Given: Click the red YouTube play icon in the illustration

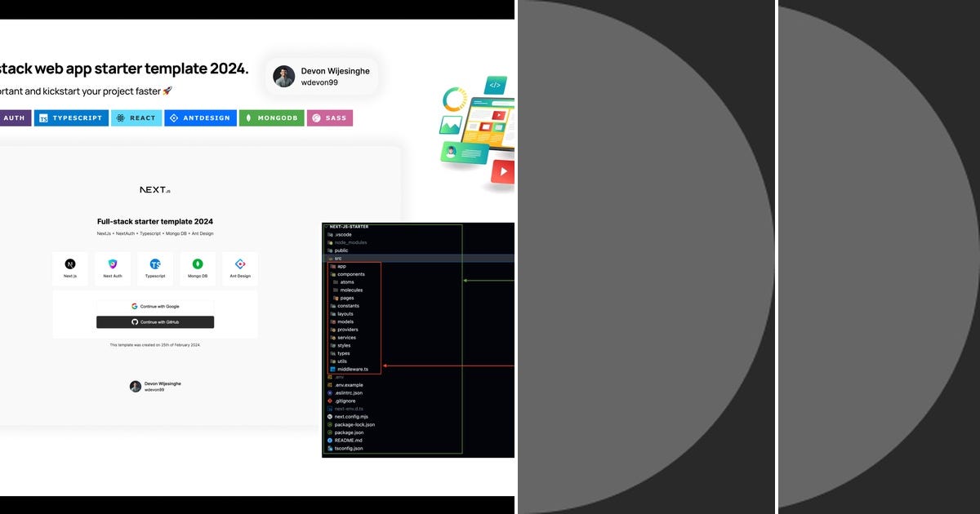Looking at the screenshot, I should (505, 171).
